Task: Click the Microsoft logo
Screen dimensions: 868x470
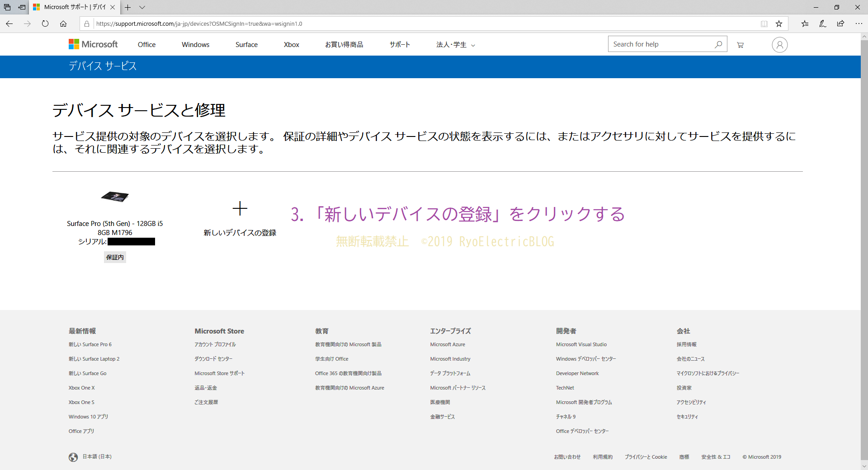Action: tap(93, 44)
